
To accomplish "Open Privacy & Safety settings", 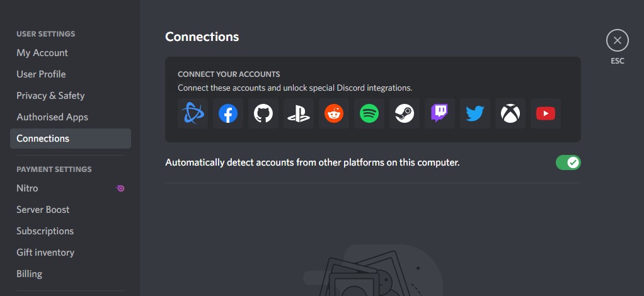I will point(50,96).
